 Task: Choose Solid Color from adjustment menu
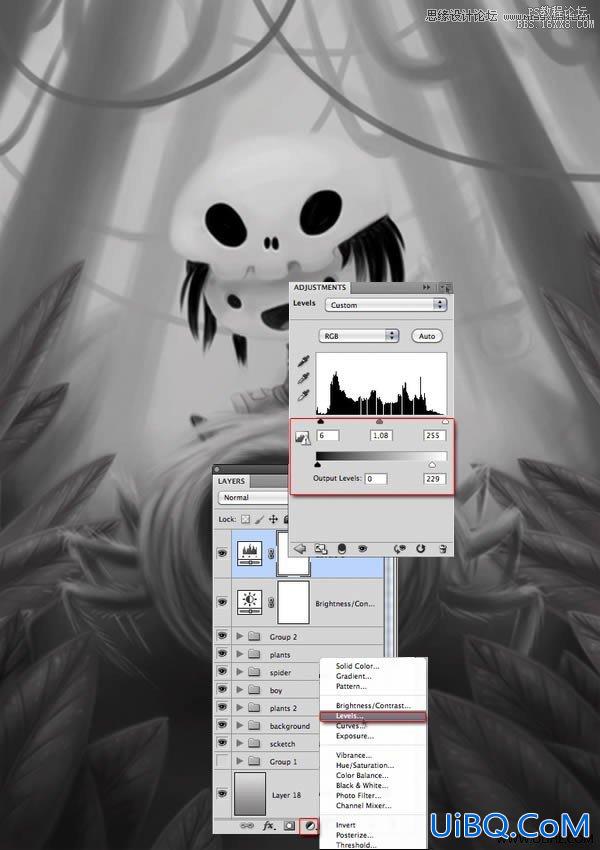coord(357,666)
